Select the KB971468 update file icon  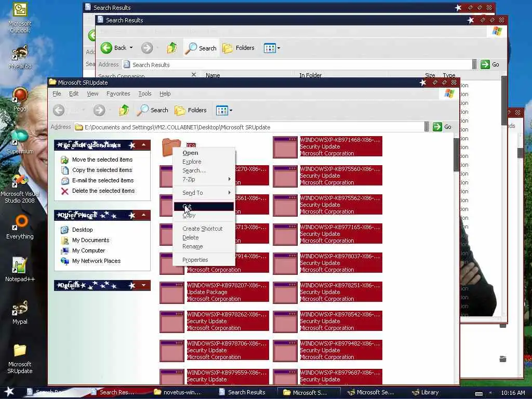point(285,147)
